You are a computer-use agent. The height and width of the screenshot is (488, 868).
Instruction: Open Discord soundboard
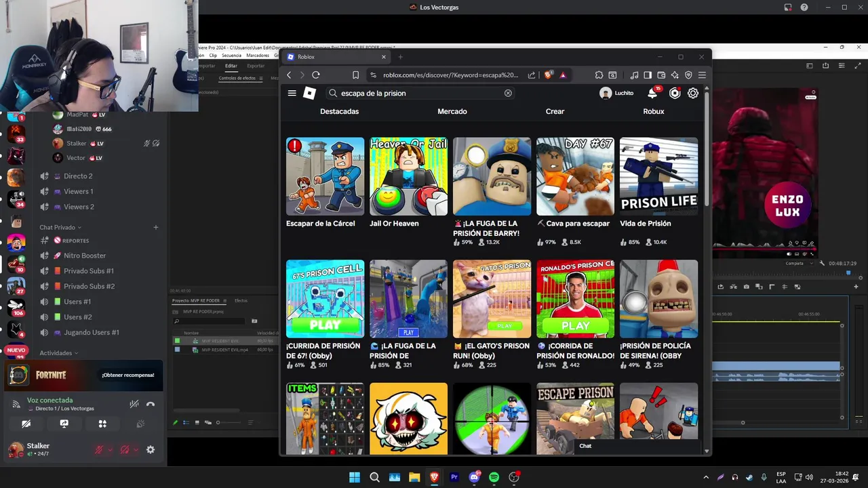point(140,424)
